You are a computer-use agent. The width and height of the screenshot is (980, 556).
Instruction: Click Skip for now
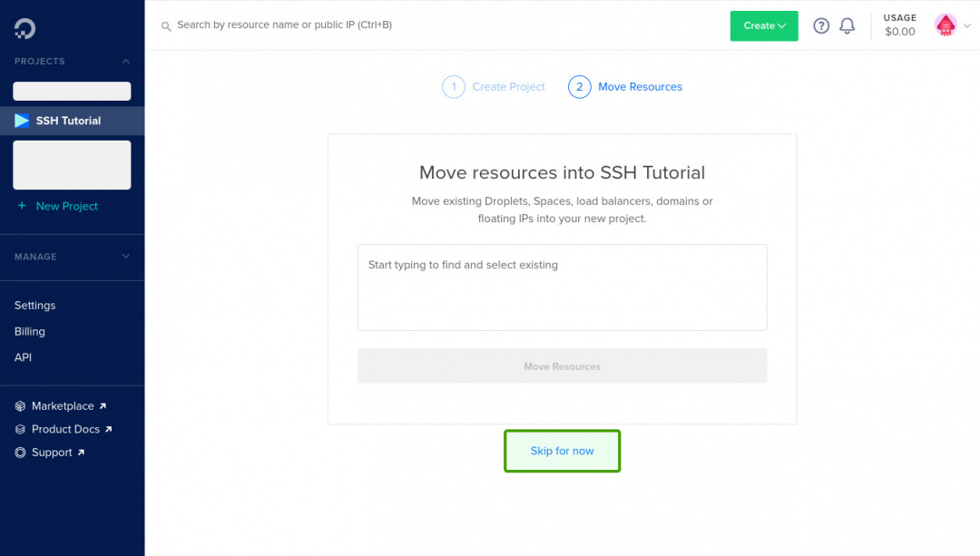pyautogui.click(x=562, y=451)
